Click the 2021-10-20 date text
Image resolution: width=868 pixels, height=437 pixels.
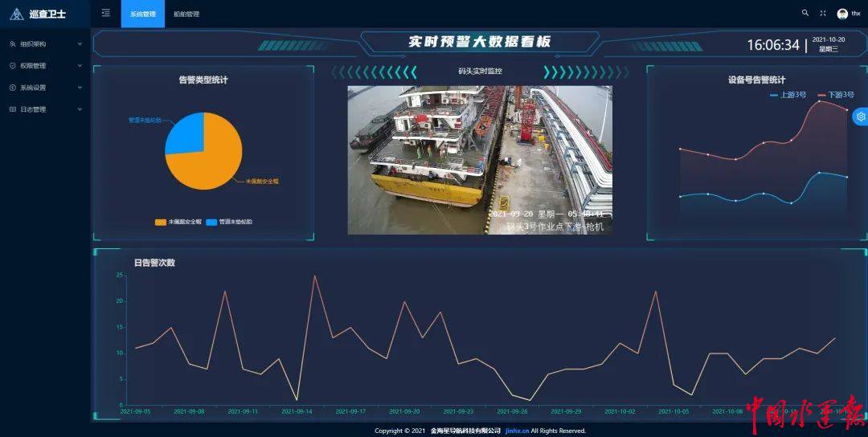coord(829,40)
